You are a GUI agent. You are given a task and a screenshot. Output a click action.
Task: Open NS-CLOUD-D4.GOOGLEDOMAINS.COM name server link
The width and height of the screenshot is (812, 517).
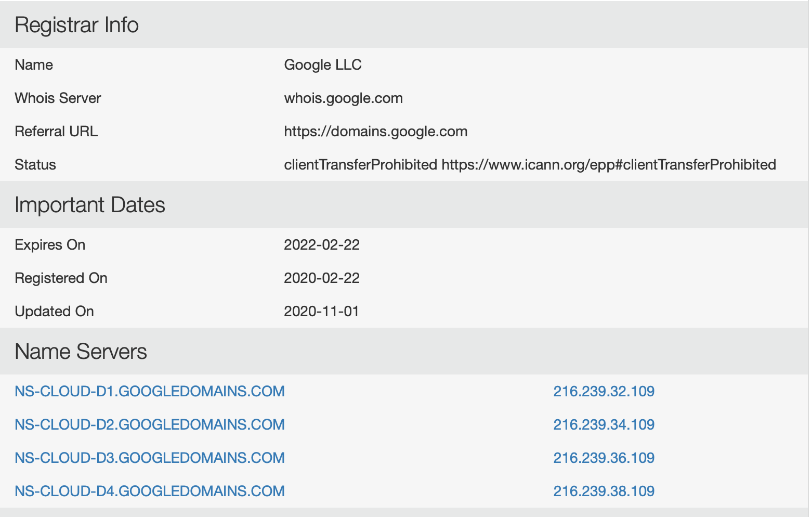[x=150, y=491]
